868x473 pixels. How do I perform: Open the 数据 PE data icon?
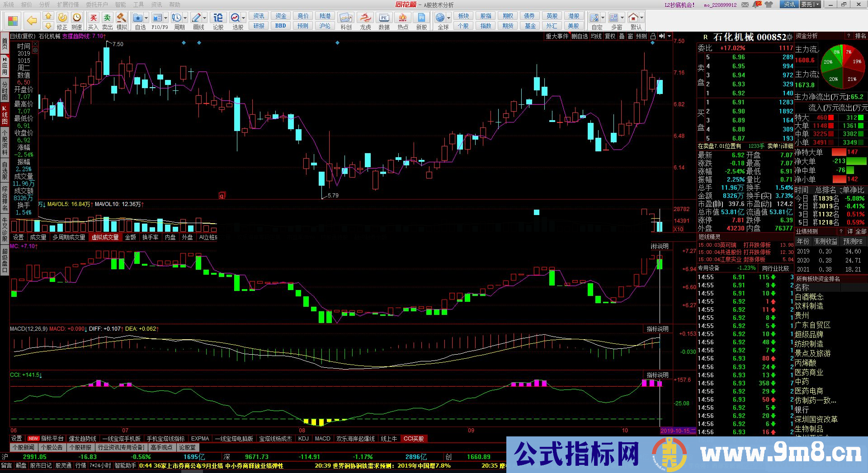(x=384, y=21)
